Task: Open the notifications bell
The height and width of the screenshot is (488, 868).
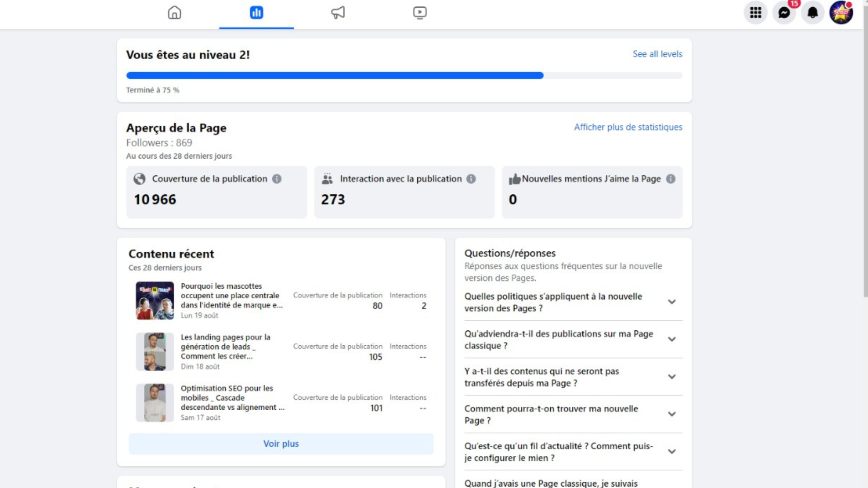Action: tap(812, 13)
